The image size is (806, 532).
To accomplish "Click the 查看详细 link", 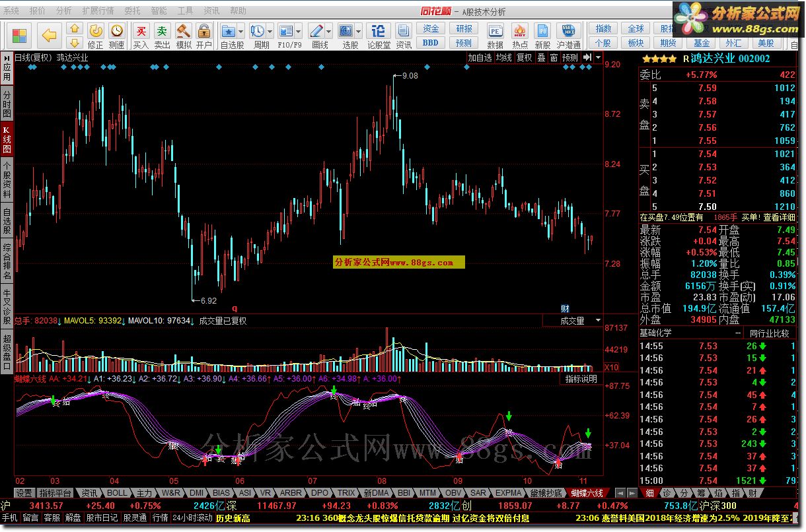I will coord(780,217).
